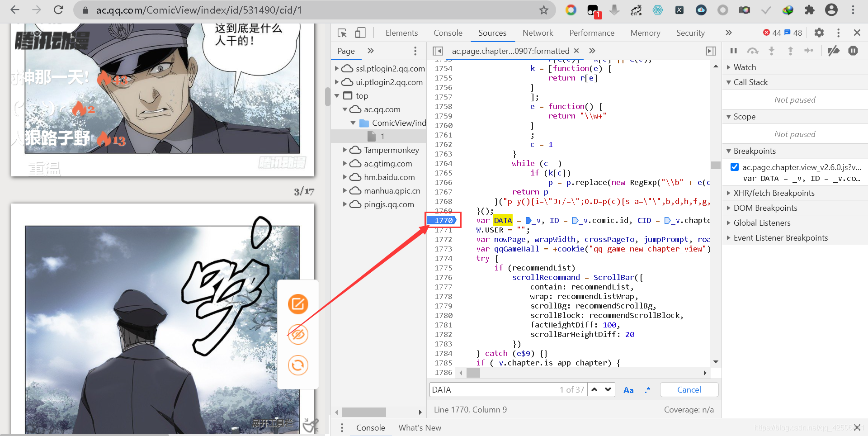The width and height of the screenshot is (868, 436).
Task: Open the Network tab
Action: [x=538, y=33]
